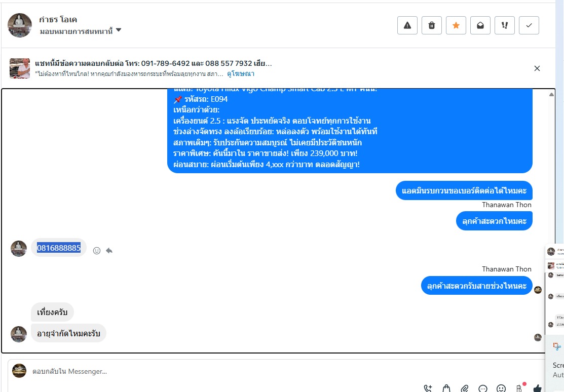Open the baht payment request icon

pos(519,388)
